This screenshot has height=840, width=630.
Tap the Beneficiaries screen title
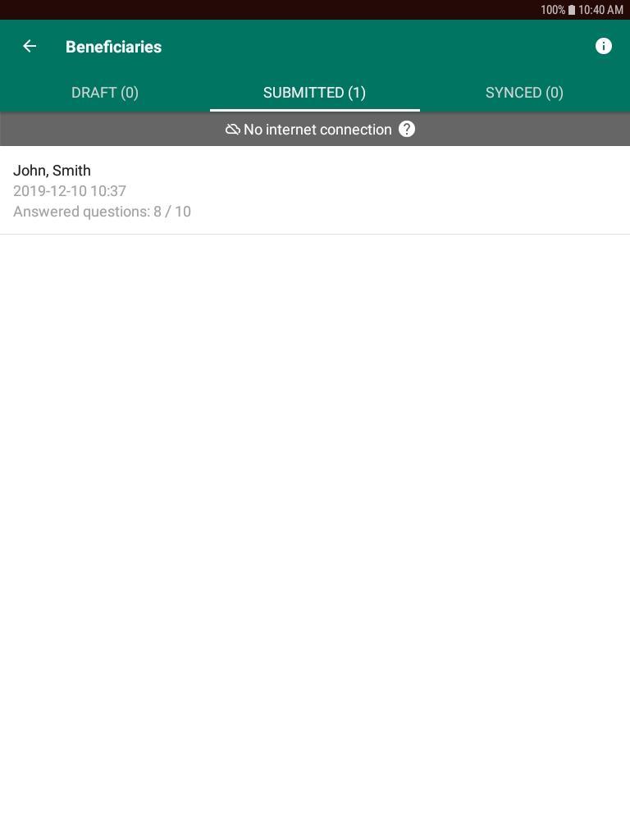[113, 47]
